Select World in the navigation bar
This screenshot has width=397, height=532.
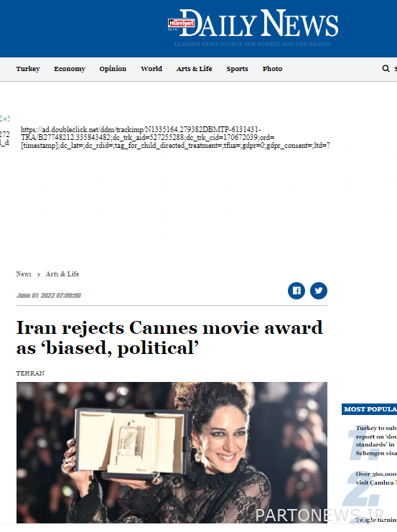click(151, 69)
